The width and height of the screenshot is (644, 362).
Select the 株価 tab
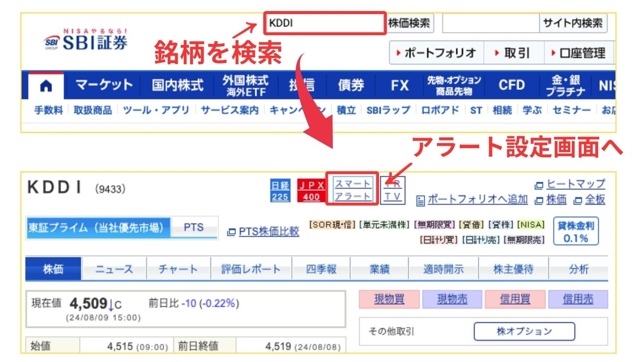click(53, 269)
